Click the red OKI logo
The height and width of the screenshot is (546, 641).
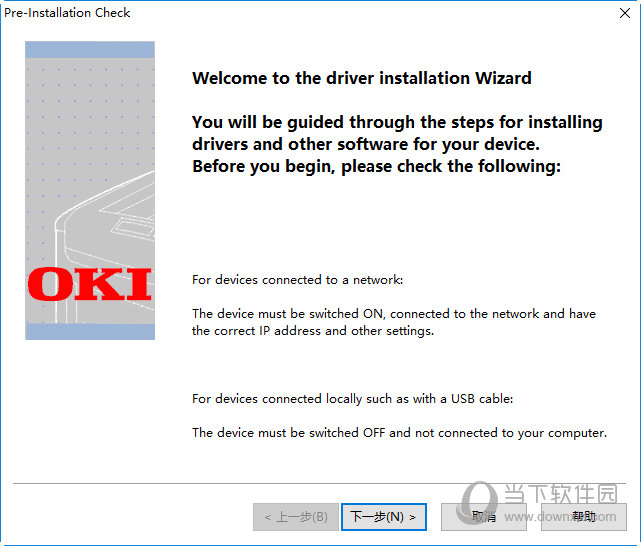[x=90, y=284]
